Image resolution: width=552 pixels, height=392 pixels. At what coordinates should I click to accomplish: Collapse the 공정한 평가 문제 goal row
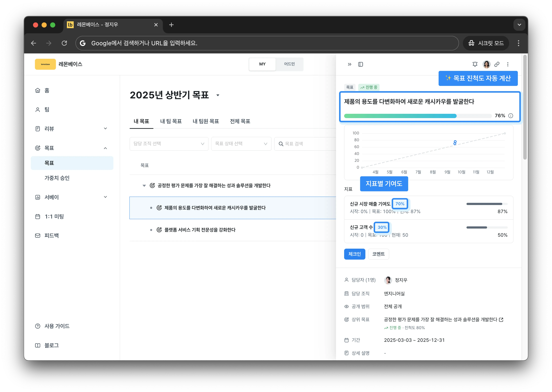(x=144, y=186)
